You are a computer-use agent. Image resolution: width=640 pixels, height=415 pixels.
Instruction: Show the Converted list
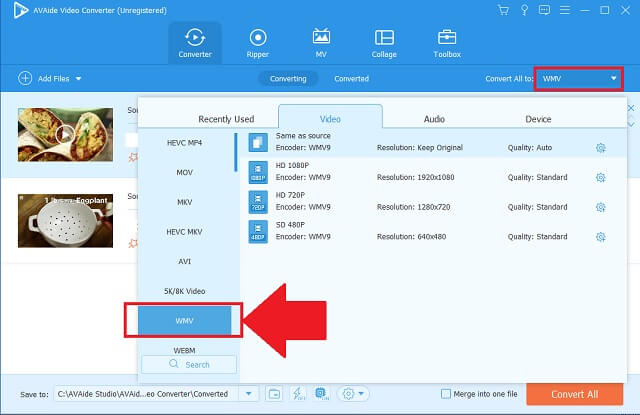(351, 78)
